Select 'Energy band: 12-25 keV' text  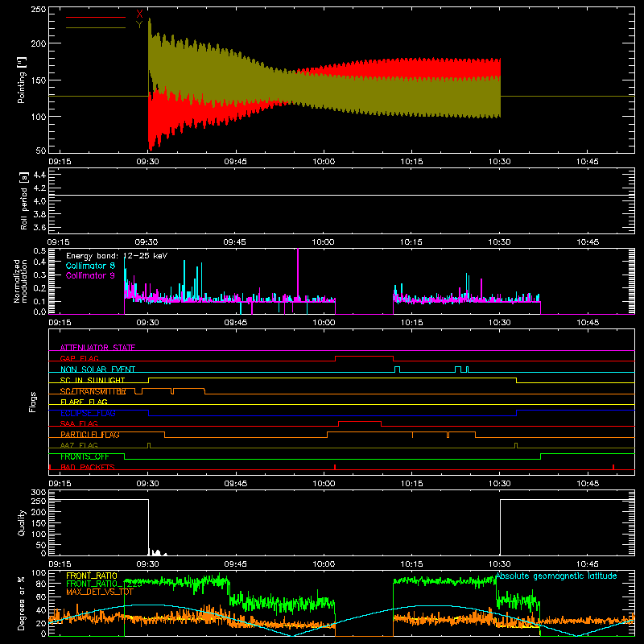click(x=117, y=256)
